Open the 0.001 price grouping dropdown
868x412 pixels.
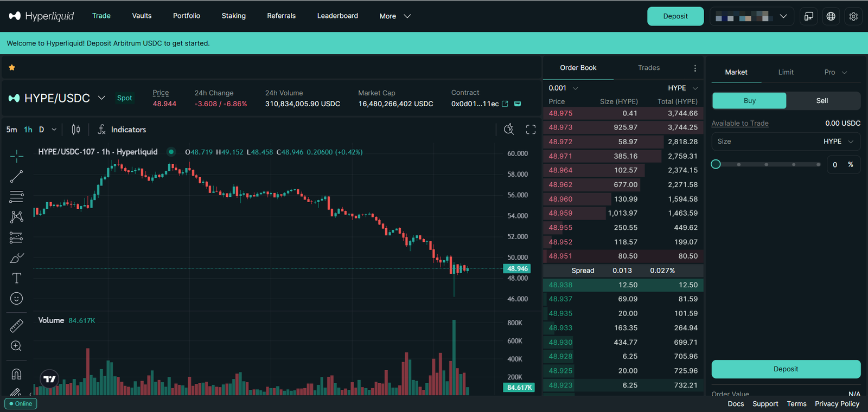coord(563,88)
